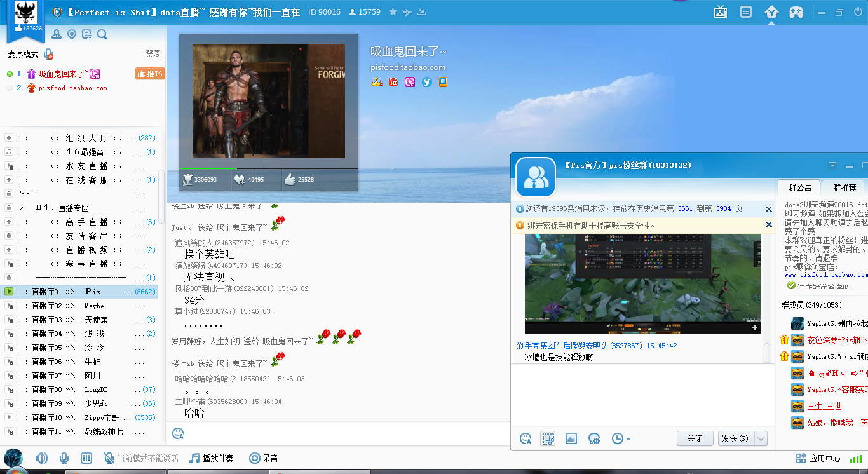Click crown badge under 吸血鬼回来了~
868x474 pixels.
pyautogui.click(x=377, y=82)
